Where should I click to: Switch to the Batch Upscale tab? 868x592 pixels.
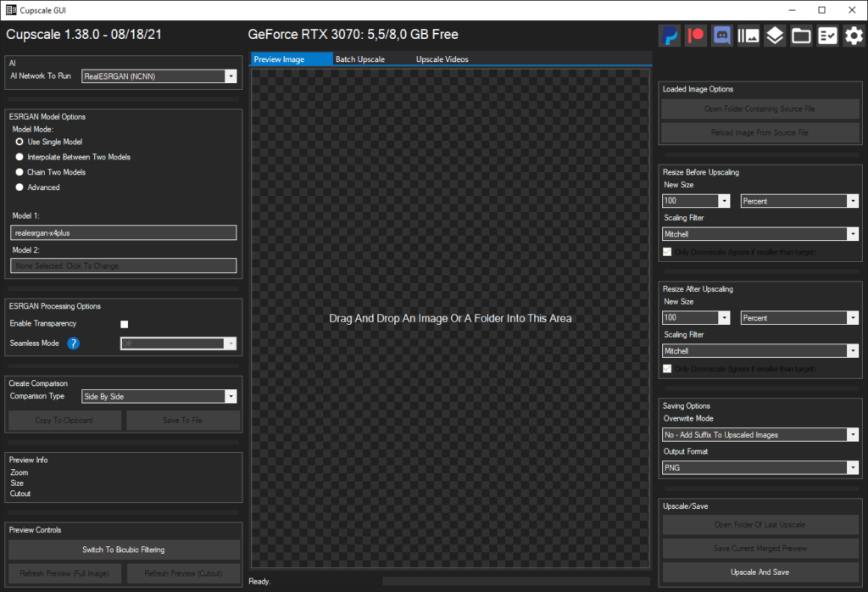point(360,59)
